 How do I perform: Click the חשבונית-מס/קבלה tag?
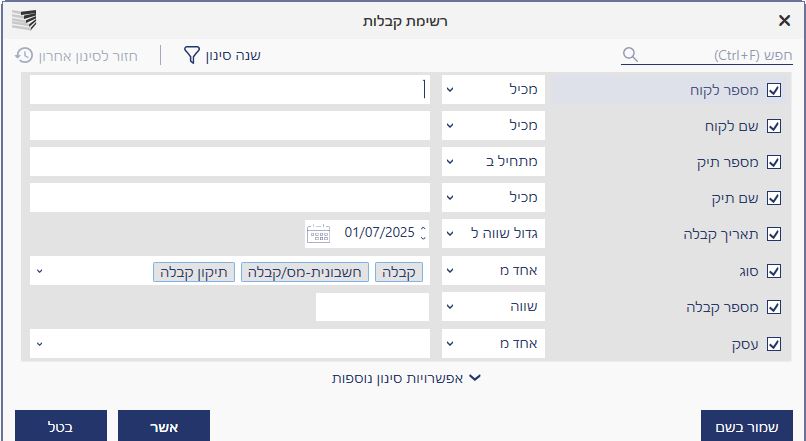(304, 271)
